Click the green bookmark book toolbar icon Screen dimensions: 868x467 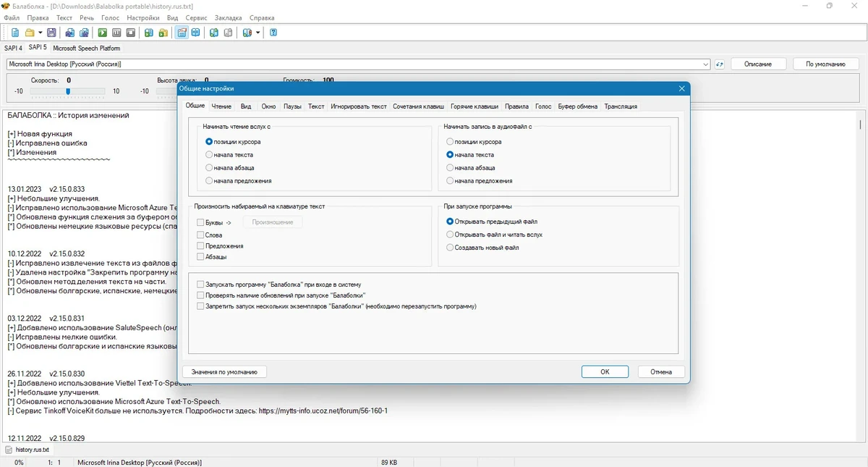(x=214, y=33)
